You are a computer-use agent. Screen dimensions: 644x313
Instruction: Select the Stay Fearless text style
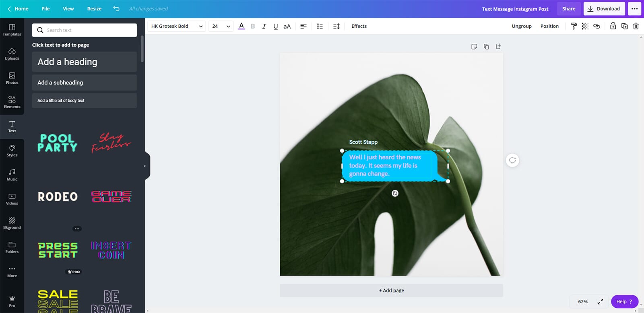[x=111, y=143]
